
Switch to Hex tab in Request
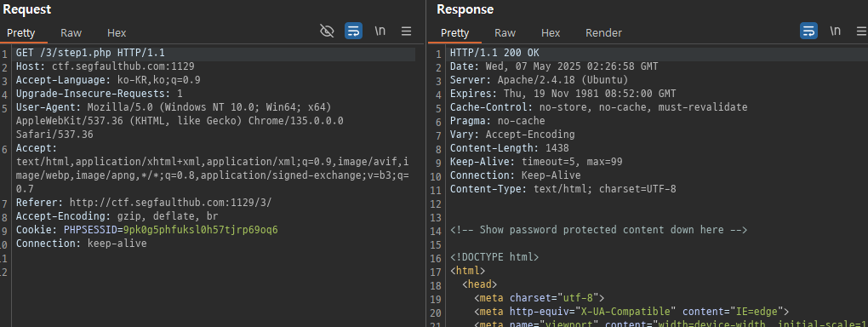117,33
